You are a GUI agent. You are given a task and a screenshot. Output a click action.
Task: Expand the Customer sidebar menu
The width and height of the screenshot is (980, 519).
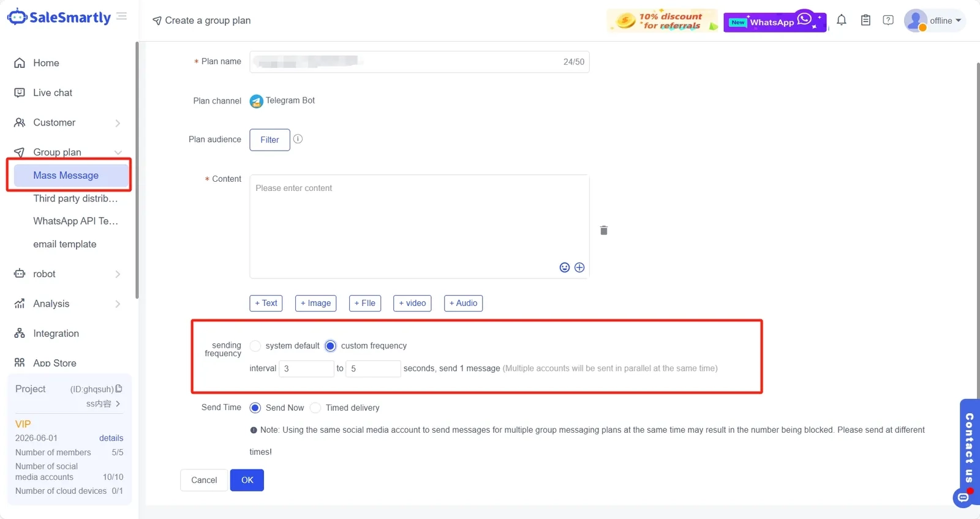[x=67, y=122]
